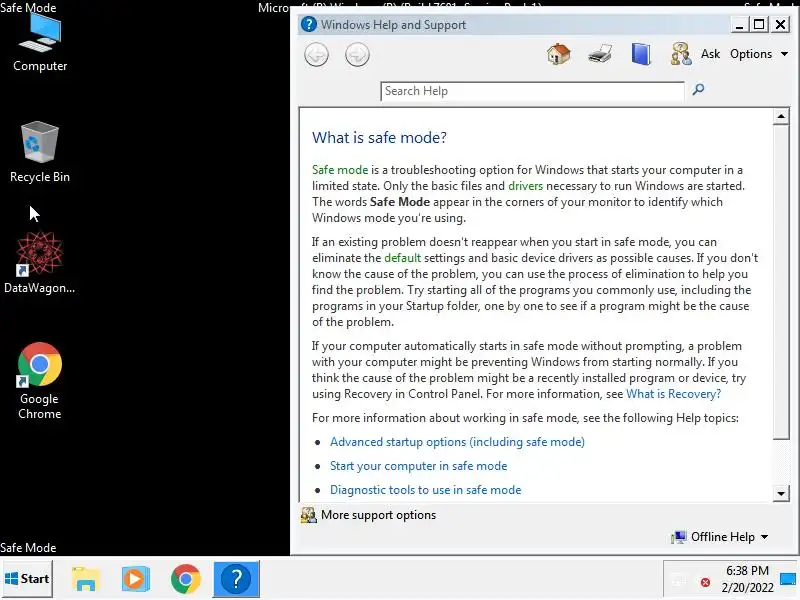
Task: Close the Windows Help and Support window
Action: pyautogui.click(x=781, y=24)
